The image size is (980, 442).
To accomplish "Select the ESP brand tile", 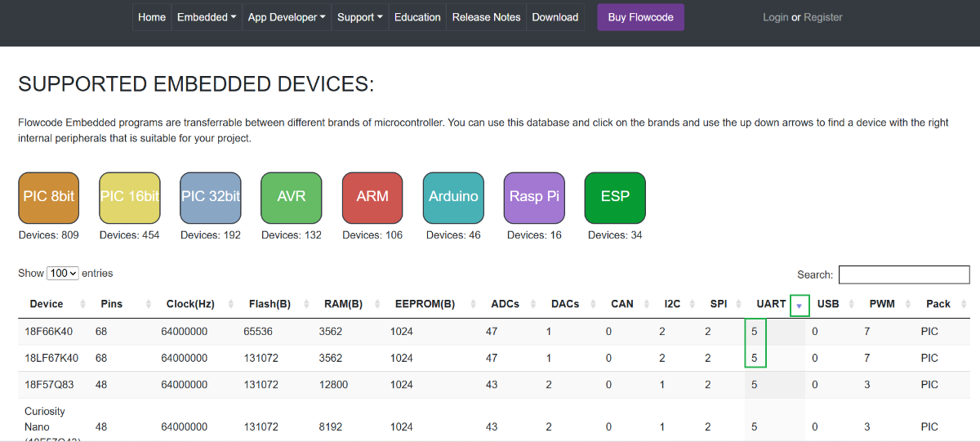I will tap(614, 198).
